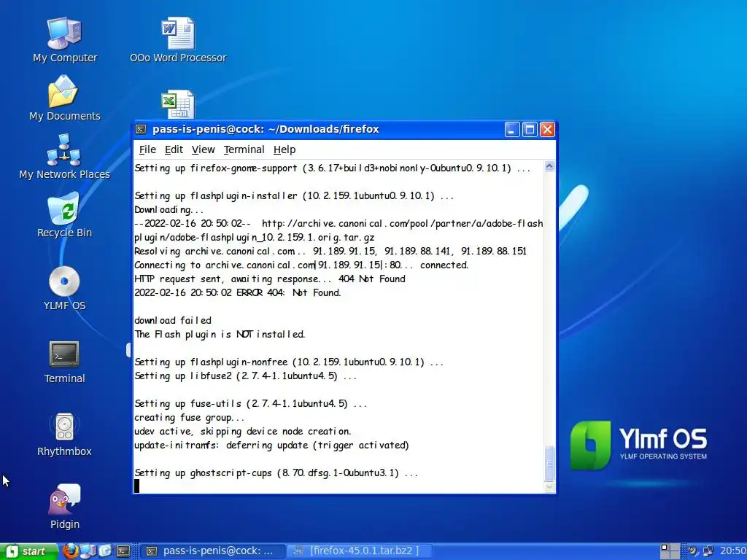Launch the Rhythmbox desktop icon
Screen dimensions: 747x560
[64, 435]
